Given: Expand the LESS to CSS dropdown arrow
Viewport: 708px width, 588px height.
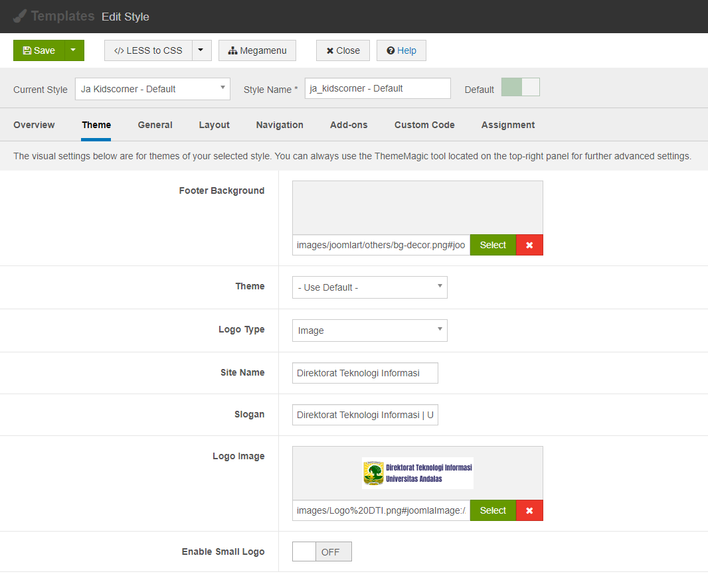Looking at the screenshot, I should click(x=202, y=50).
